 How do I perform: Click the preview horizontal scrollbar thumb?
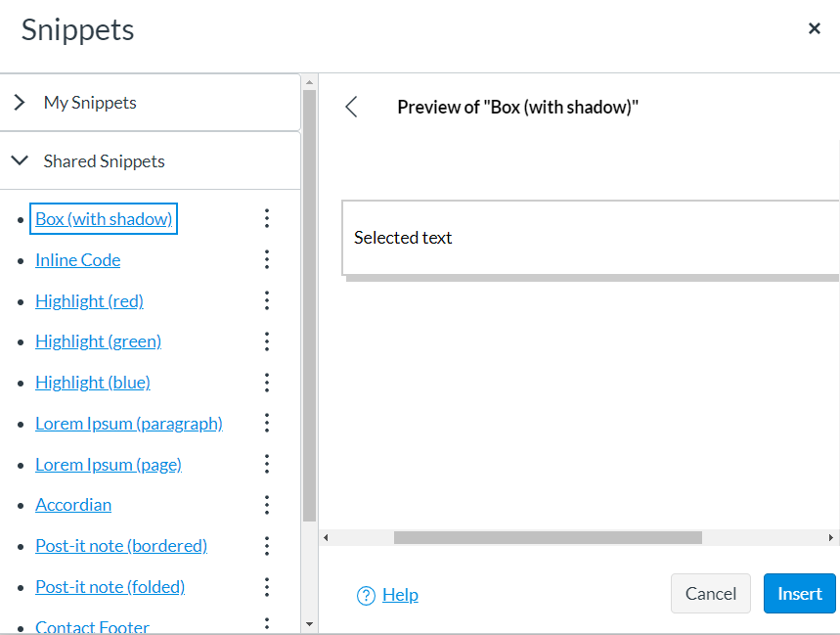[548, 537]
